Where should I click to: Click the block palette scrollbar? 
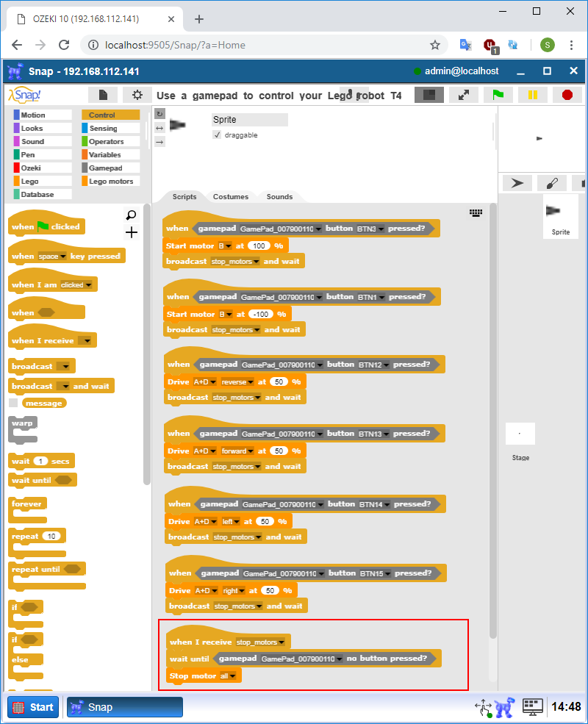tap(147, 344)
